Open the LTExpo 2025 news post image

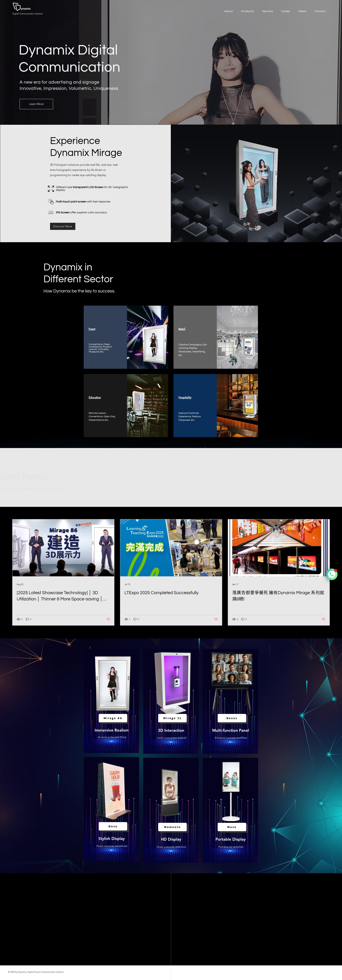[171, 547]
